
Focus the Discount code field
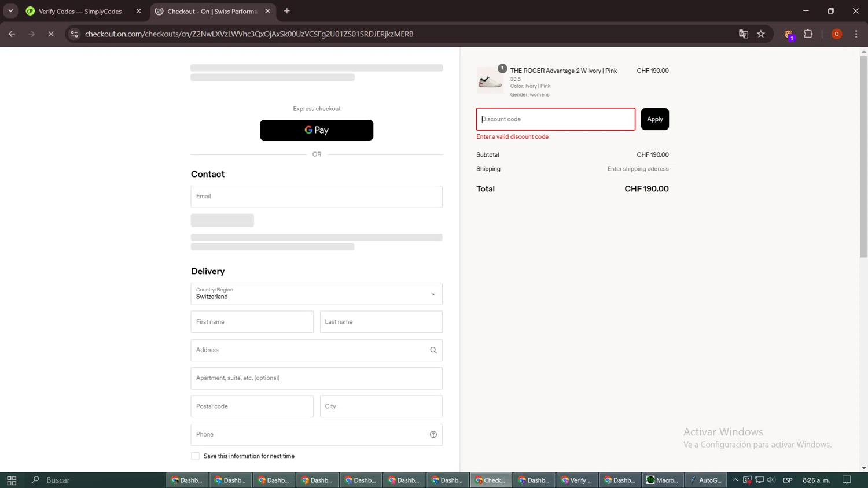point(556,119)
